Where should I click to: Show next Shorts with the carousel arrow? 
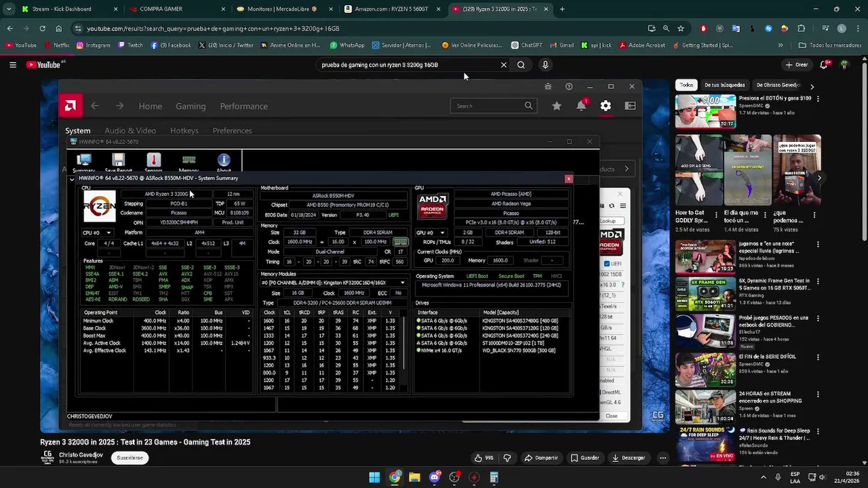[819, 178]
